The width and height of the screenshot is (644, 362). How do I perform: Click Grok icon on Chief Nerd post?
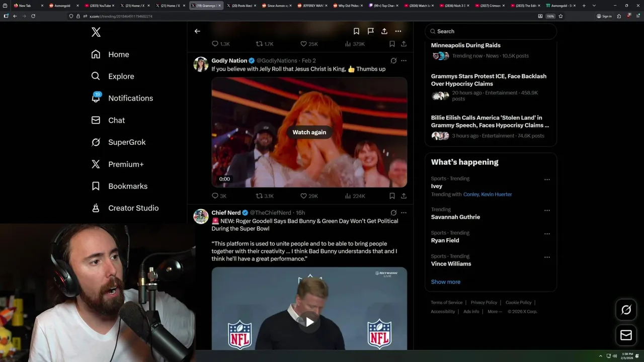393,213
